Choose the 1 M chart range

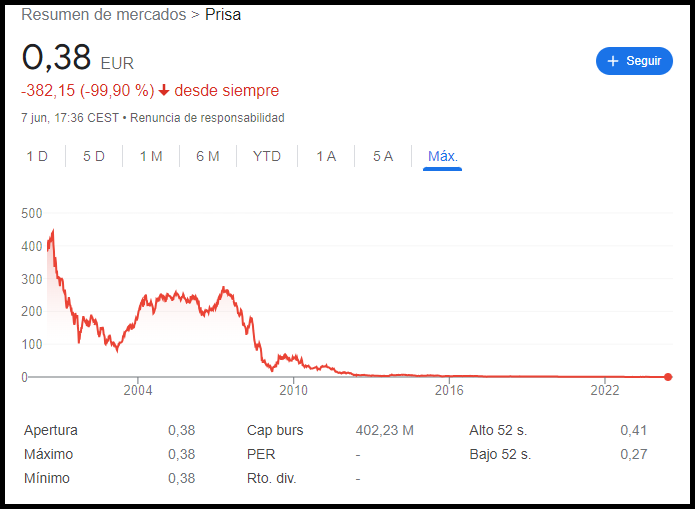151,156
